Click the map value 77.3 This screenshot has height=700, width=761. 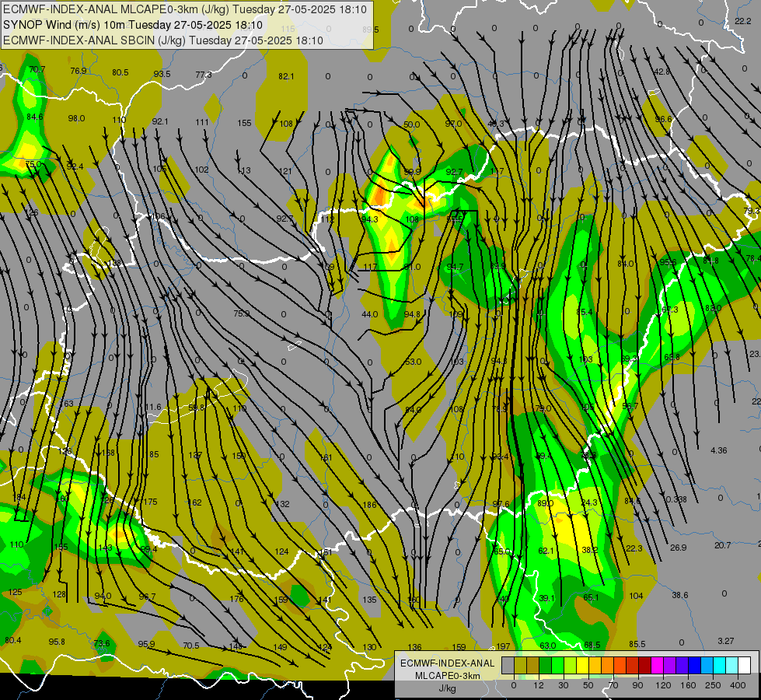tap(204, 75)
